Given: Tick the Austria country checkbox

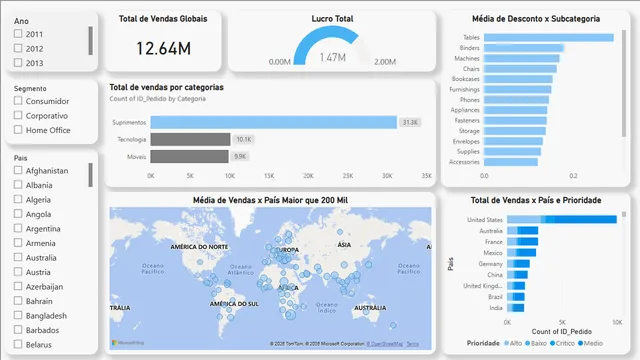Looking at the screenshot, I should [x=18, y=271].
